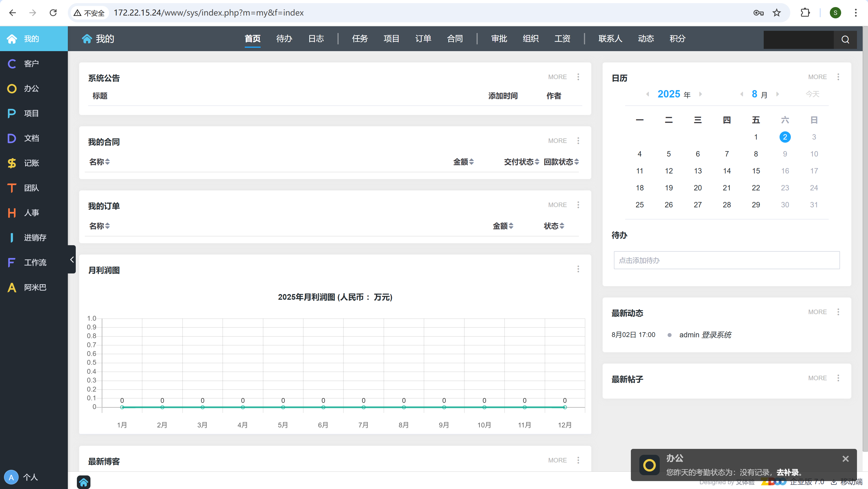The width and height of the screenshot is (868, 489).
Task: Open Chrome three-dot menu
Action: [856, 13]
